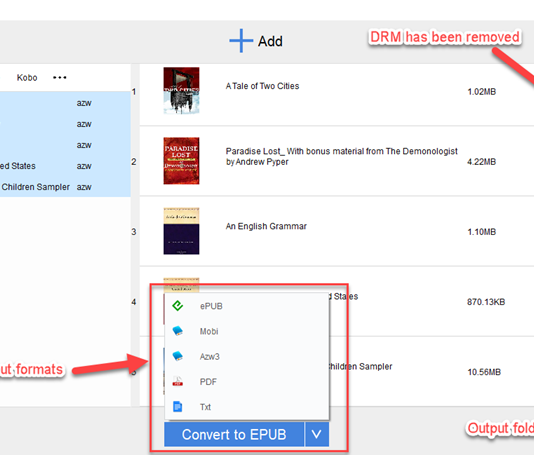Select ePUB green icon in format list

[178, 305]
